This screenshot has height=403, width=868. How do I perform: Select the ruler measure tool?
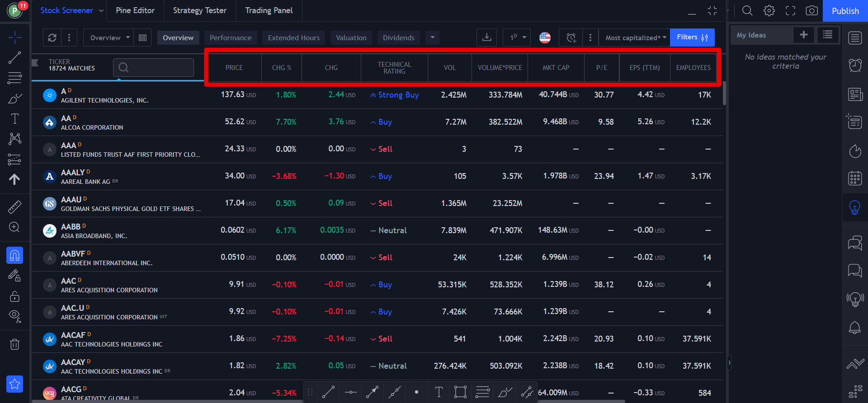pyautogui.click(x=14, y=207)
